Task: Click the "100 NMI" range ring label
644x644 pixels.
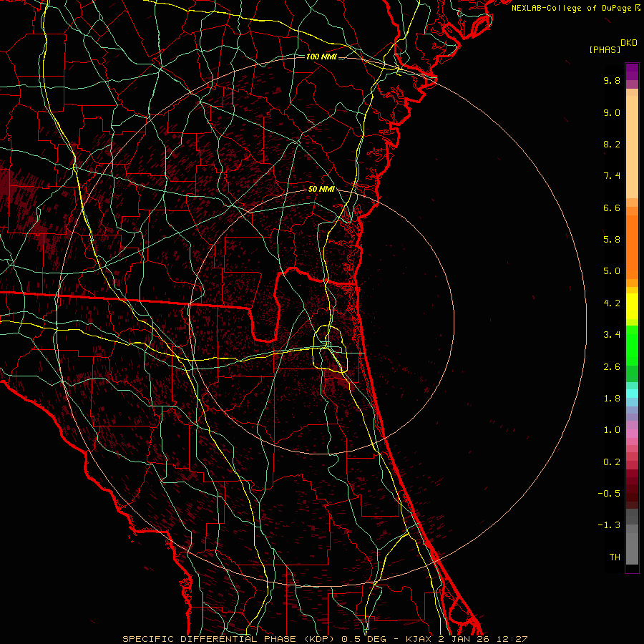Action: point(321,57)
